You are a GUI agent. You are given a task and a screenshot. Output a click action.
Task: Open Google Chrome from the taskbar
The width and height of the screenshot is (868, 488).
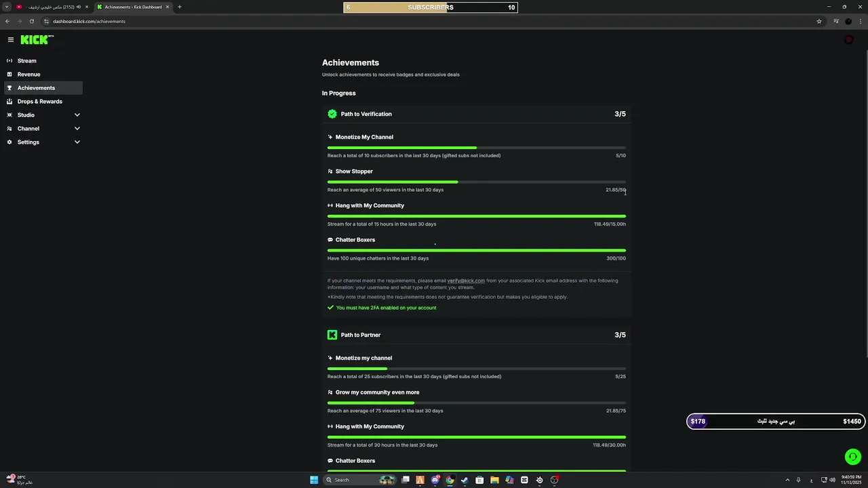[450, 480]
